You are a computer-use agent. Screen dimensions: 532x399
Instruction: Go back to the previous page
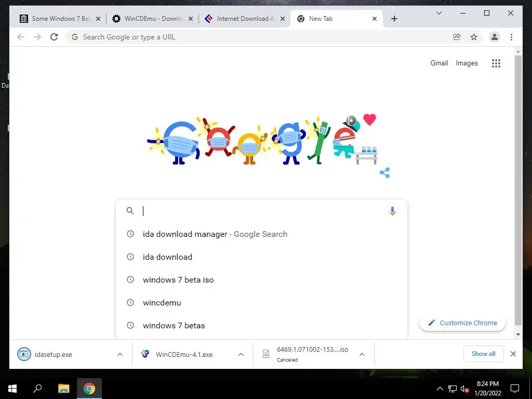(21, 37)
